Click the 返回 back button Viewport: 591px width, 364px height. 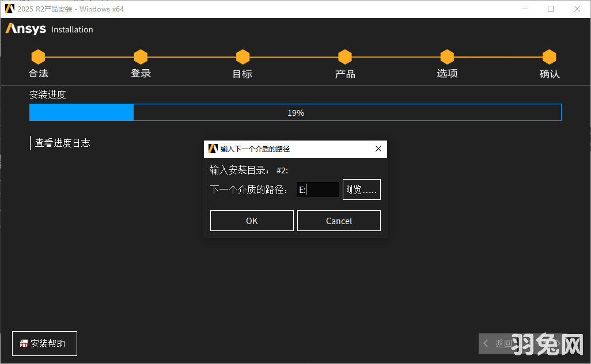tap(503, 343)
